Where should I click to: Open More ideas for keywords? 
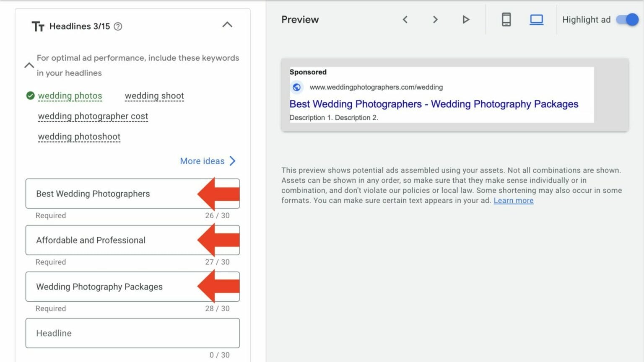pyautogui.click(x=208, y=161)
